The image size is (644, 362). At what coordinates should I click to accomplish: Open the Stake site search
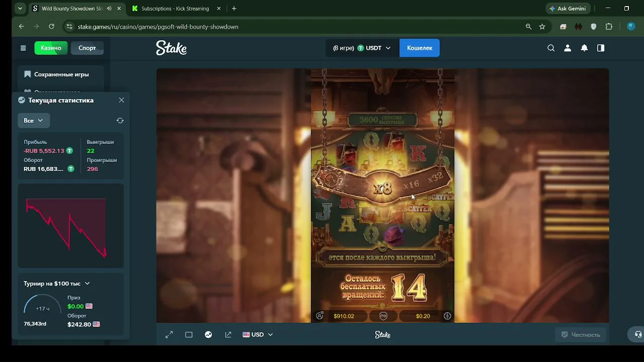click(x=551, y=48)
